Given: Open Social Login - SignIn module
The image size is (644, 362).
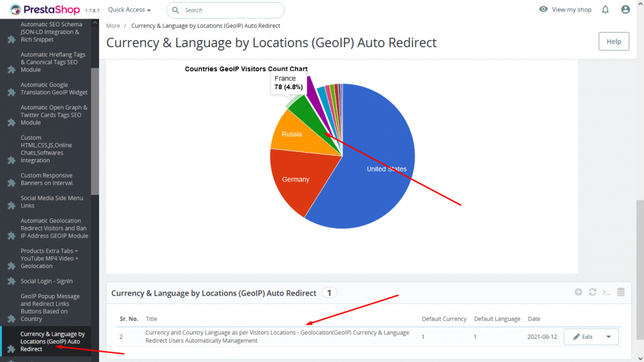Looking at the screenshot, I should [x=46, y=281].
